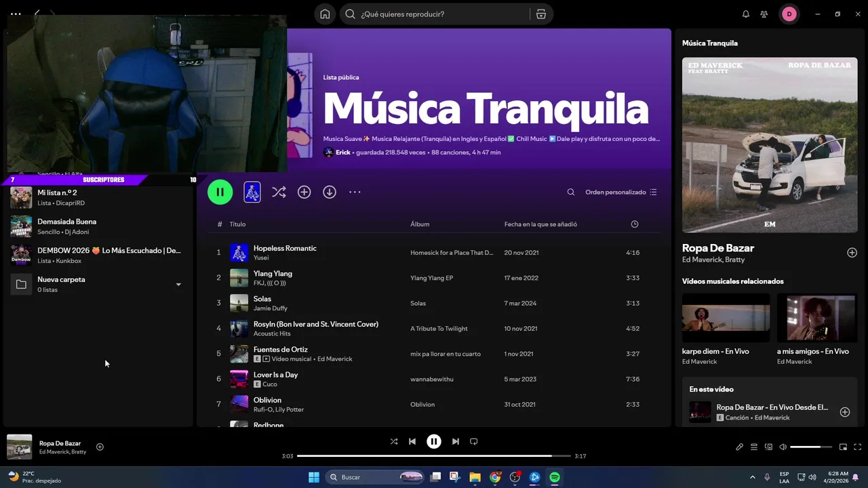Screen dimensions: 868x488
Task: Save playlist to library with plus icon
Action: click(x=304, y=192)
